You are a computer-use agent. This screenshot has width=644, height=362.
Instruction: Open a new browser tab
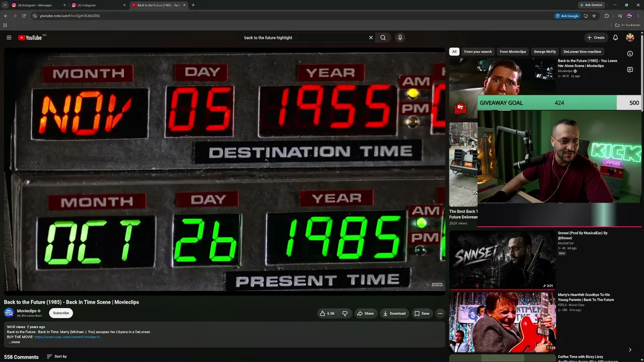(193, 5)
